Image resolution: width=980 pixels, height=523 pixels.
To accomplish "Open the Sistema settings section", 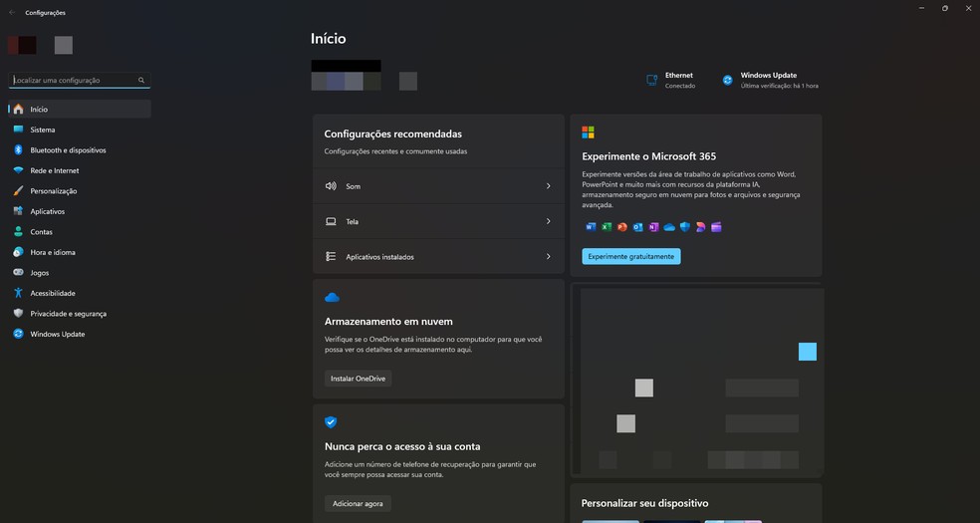I will tap(80, 130).
